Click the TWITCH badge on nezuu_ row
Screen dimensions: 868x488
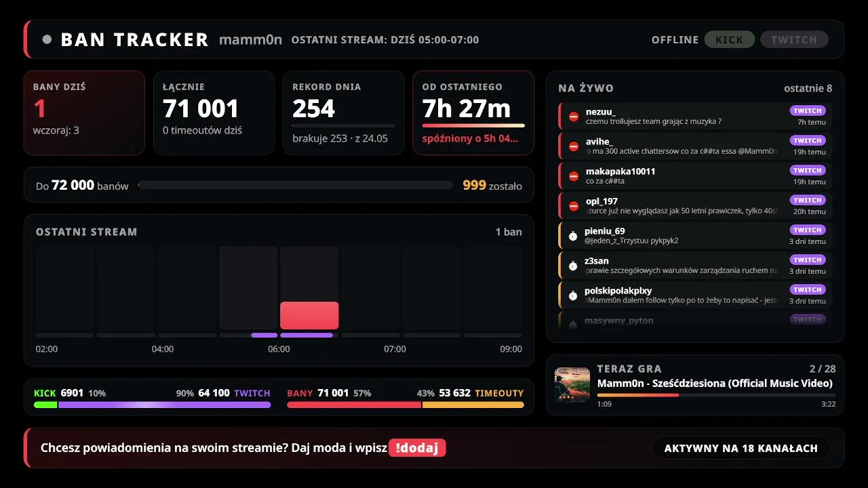(x=808, y=110)
